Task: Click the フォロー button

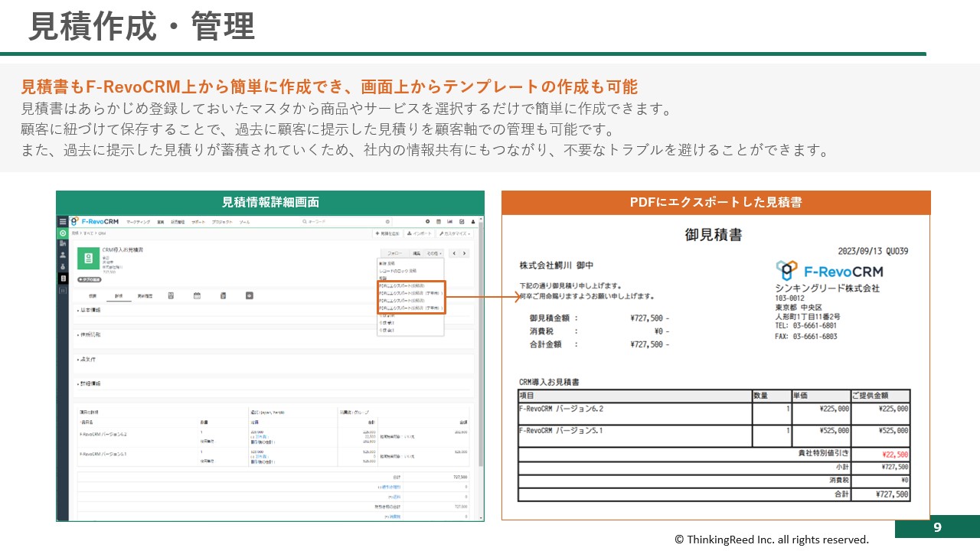Action: [x=394, y=253]
